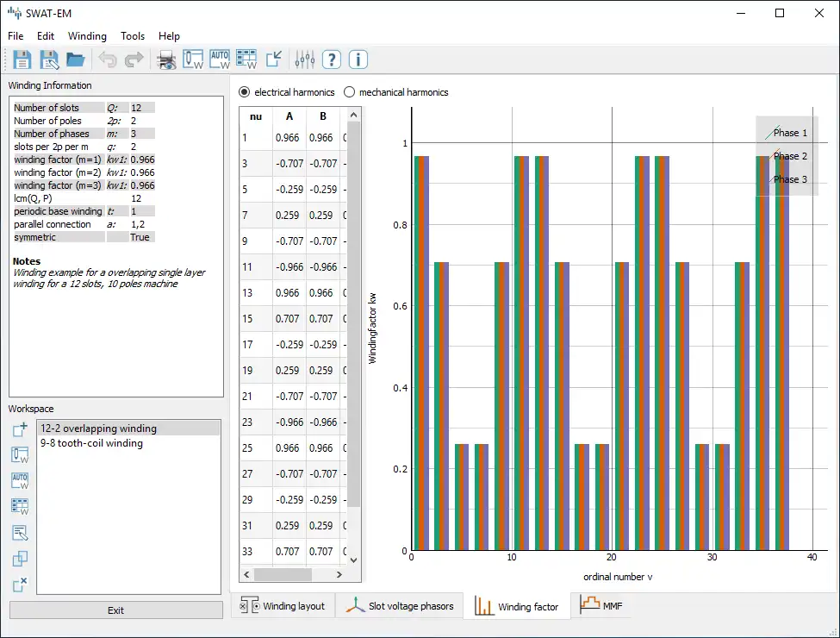Add new winding with plus icon in Workspace
The height and width of the screenshot is (638, 840).
tap(20, 429)
